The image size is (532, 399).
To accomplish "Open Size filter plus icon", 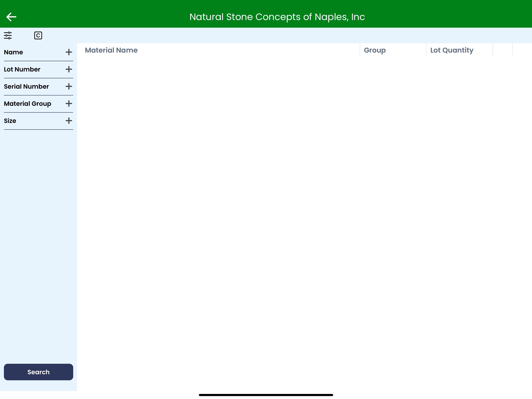I will (69, 121).
